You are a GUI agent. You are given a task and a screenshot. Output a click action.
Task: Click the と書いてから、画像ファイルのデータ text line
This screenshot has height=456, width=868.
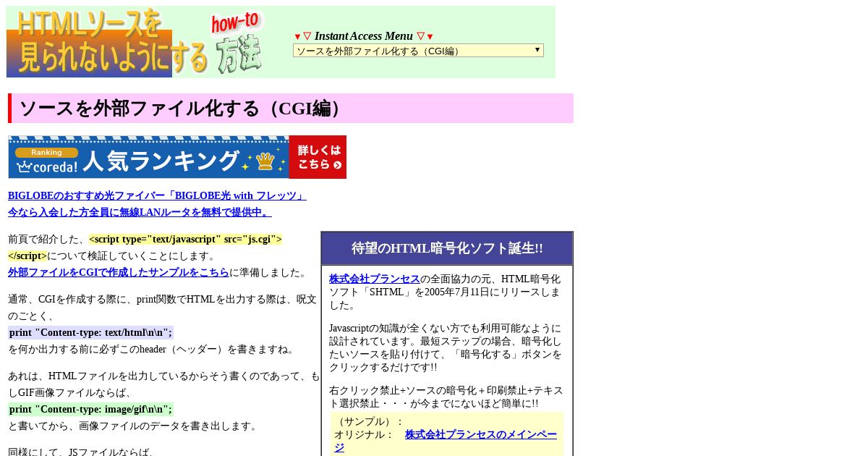coord(133,426)
